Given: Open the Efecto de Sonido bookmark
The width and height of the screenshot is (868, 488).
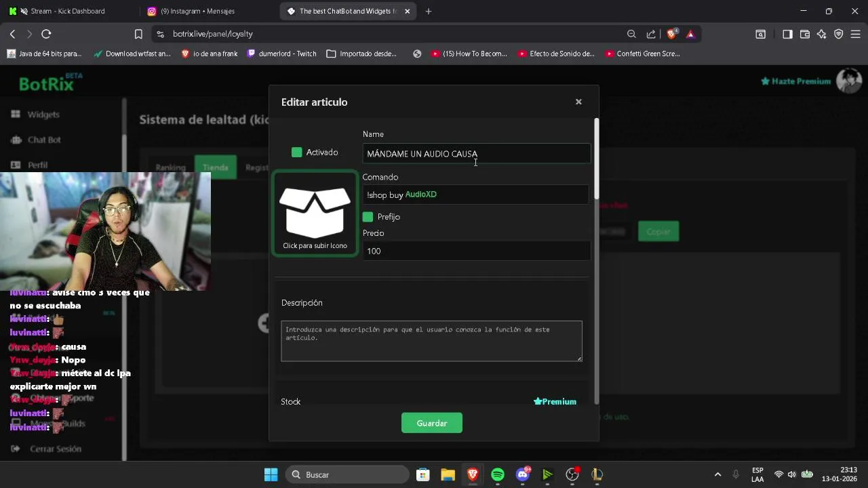Looking at the screenshot, I should tap(556, 54).
